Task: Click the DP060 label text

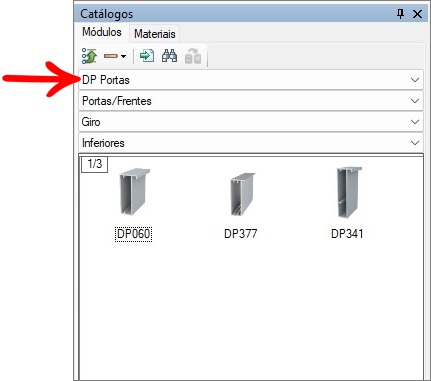Action: click(x=134, y=234)
